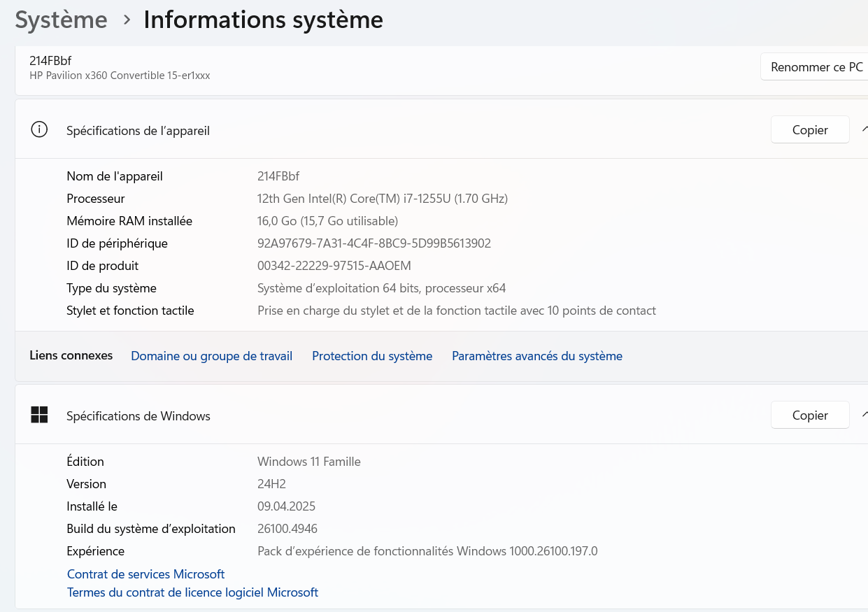Open Paramètres avancés du système link
This screenshot has width=868, height=612.
[537, 356]
